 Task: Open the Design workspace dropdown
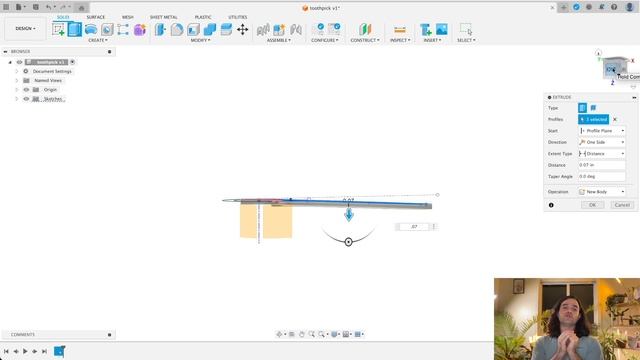click(25, 29)
